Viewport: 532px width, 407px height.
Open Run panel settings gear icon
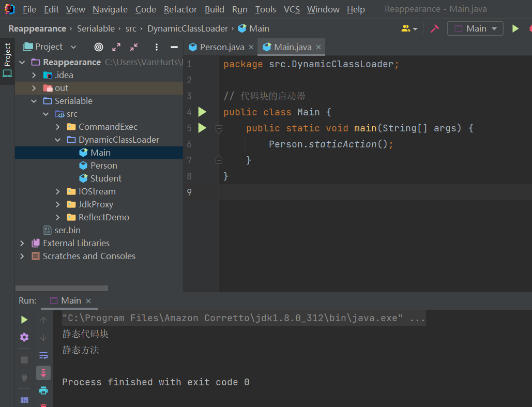pyautogui.click(x=24, y=337)
